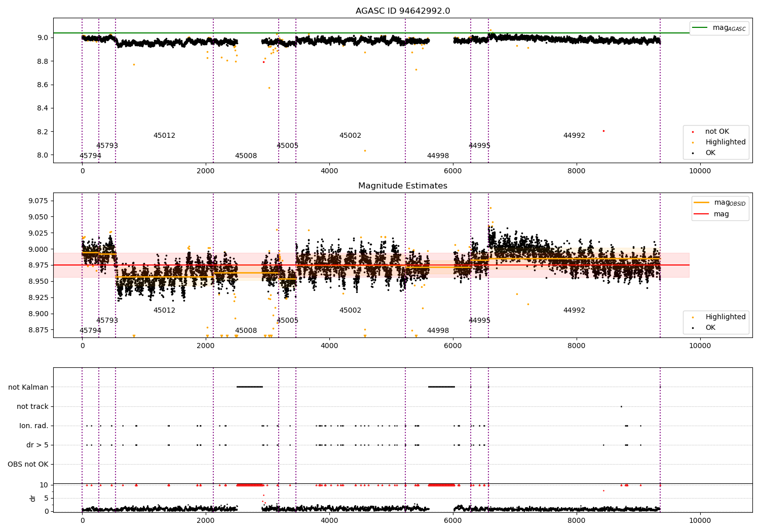This screenshot has height=532, width=760.
Task: Click OBSID label 45793 in the top panel
Action: pos(107,145)
